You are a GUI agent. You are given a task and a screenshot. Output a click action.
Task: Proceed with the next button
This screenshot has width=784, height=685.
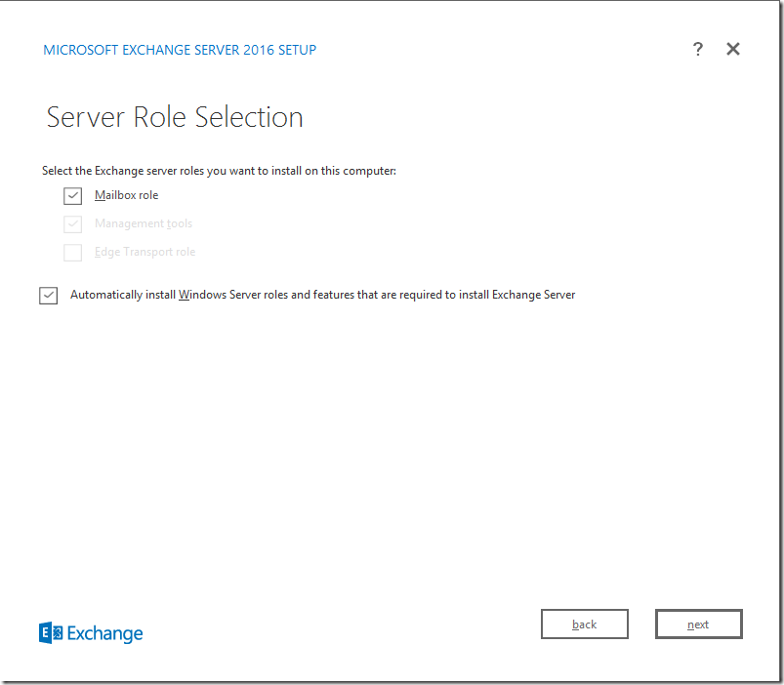[698, 625]
